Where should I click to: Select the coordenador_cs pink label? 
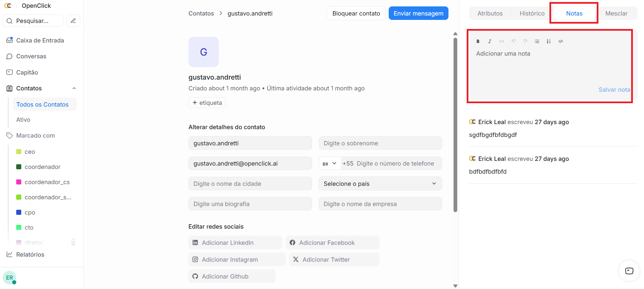click(47, 182)
